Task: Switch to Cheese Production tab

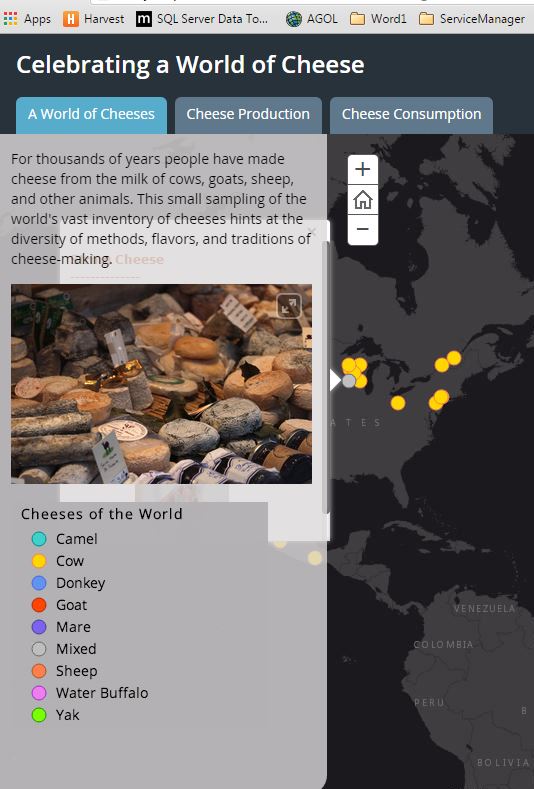Action: (x=248, y=115)
